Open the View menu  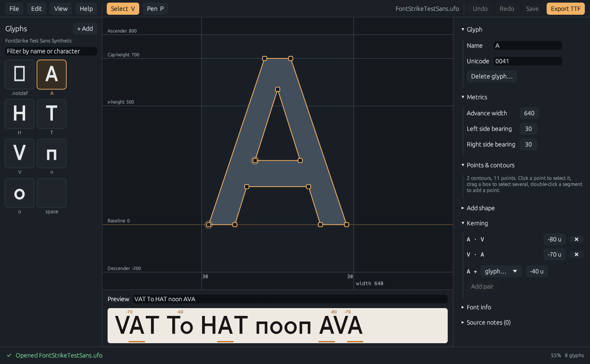61,9
